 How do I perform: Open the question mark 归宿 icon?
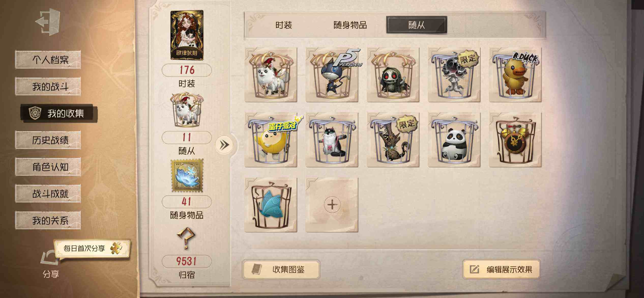tap(186, 238)
